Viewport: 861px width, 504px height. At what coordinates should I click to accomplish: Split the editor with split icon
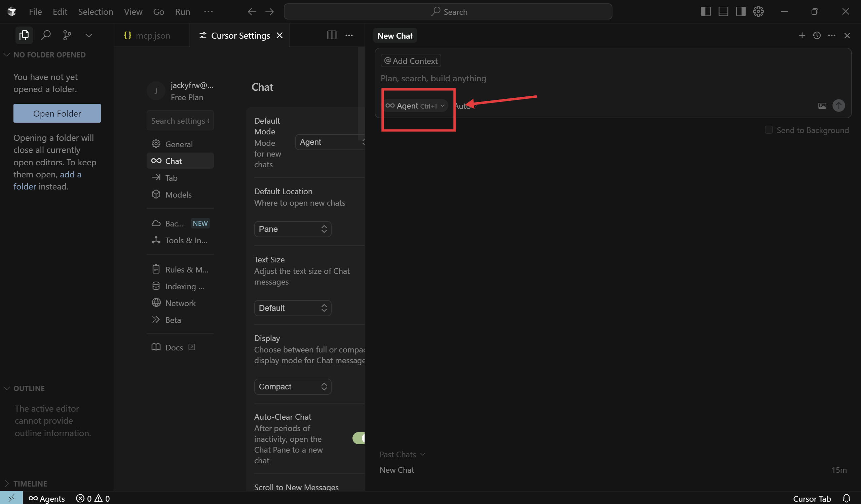click(331, 35)
